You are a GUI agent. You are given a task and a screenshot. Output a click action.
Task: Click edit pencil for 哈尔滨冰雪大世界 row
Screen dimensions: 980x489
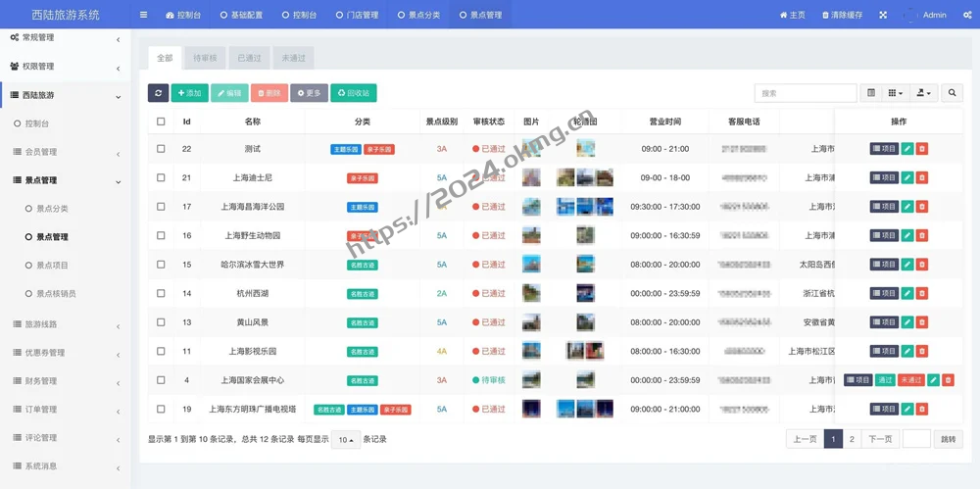coord(907,265)
